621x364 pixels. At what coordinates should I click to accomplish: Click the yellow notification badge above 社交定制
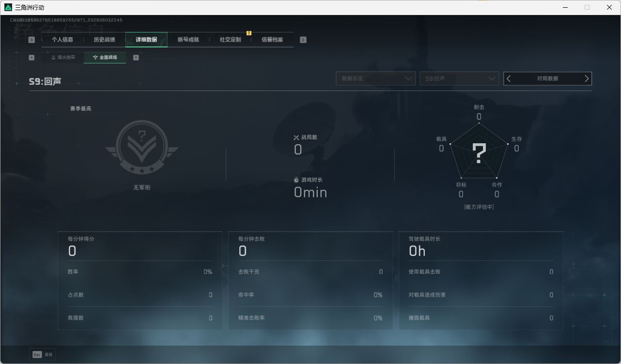(x=249, y=33)
